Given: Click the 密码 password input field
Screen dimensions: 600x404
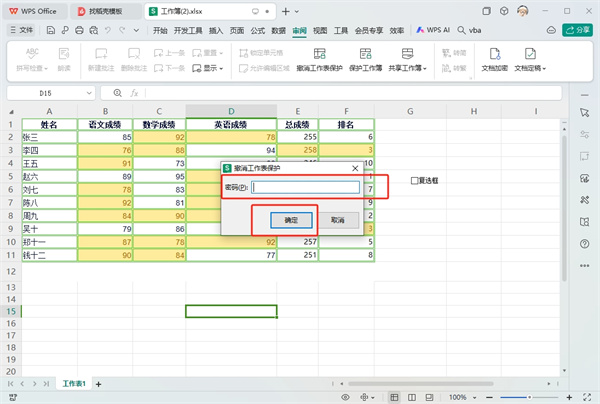Looking at the screenshot, I should [x=305, y=186].
